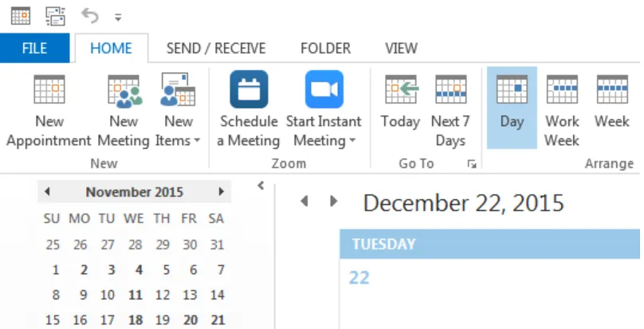Screen dimensions: 644x329
Task: Start Instant Meeting with Zoom
Action: coord(324,110)
